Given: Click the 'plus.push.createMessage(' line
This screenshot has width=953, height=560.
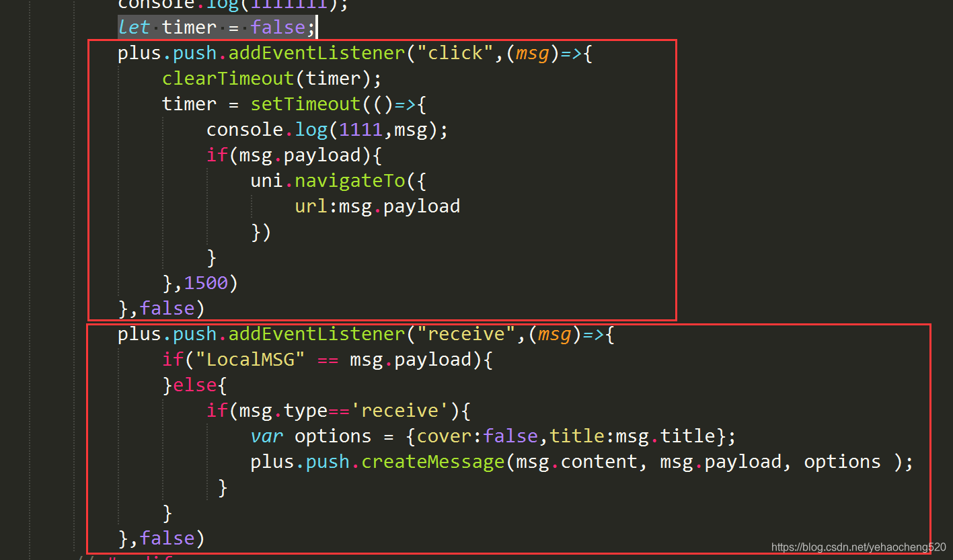Looking at the screenshot, I should tap(582, 462).
